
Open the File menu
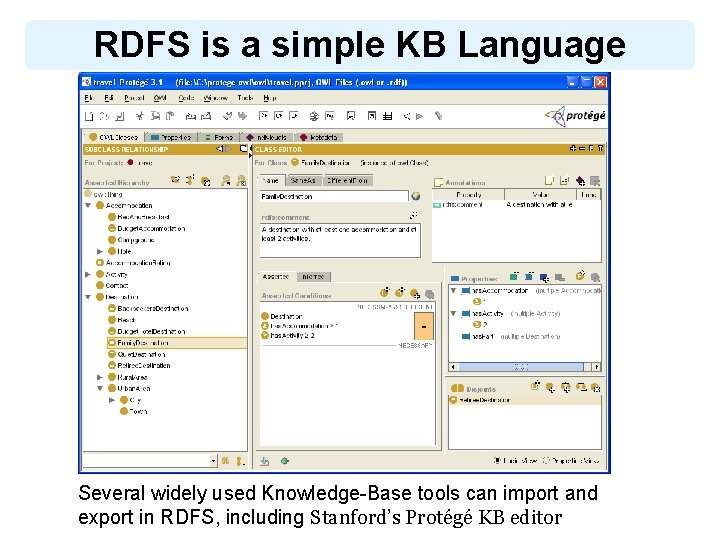pos(89,98)
